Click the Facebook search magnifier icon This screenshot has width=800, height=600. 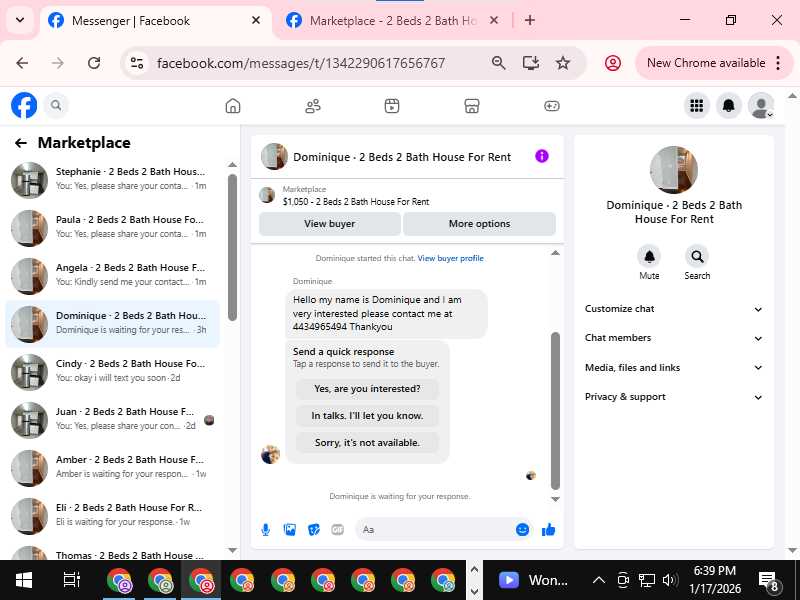coord(56,105)
